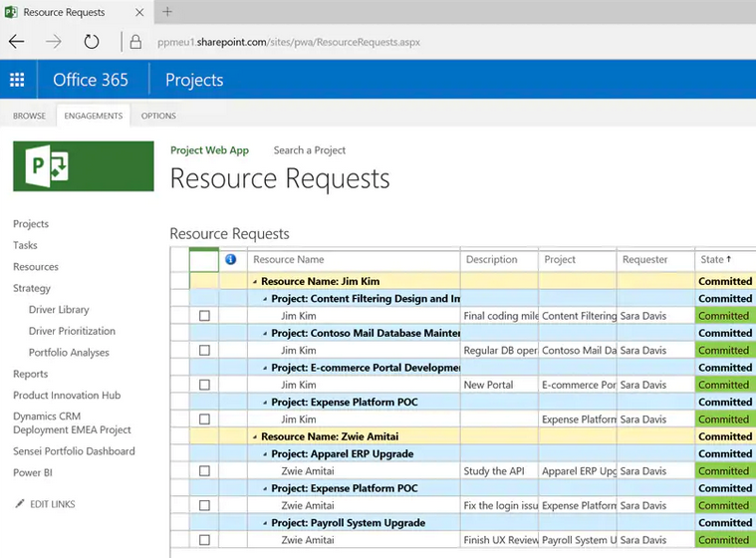Check the Jim Kim New Portal row checkbox

204,385
